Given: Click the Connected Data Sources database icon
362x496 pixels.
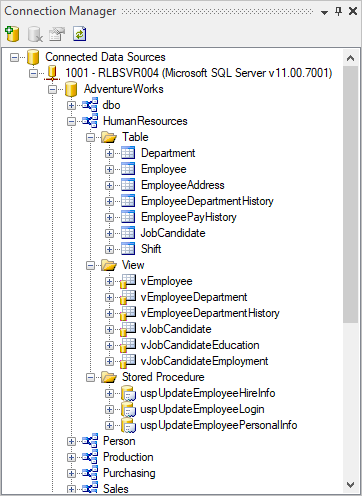Looking at the screenshot, I should (x=33, y=57).
